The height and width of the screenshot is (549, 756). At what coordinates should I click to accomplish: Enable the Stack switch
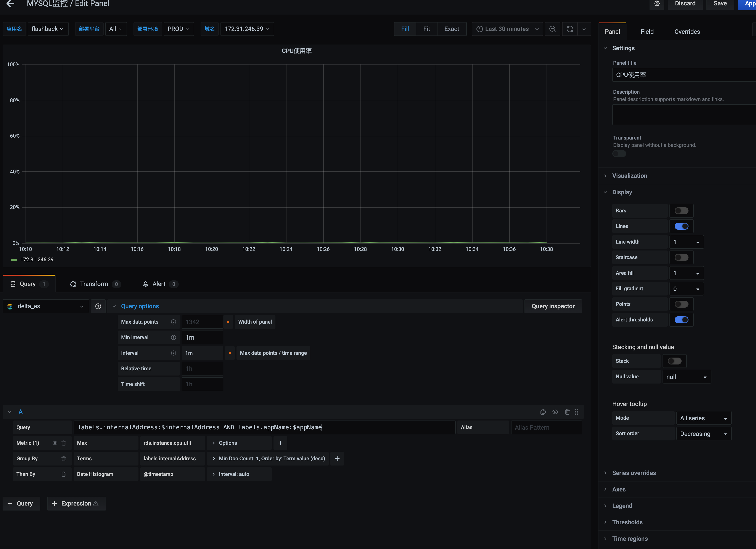point(675,361)
